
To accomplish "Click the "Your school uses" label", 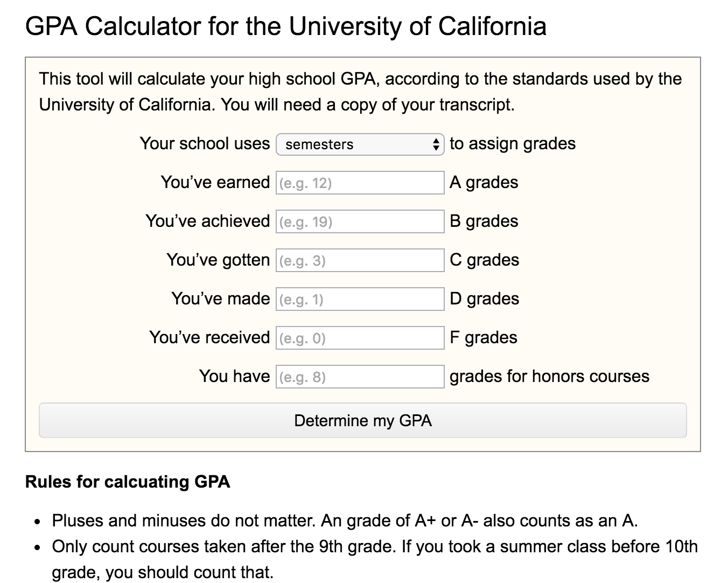I will click(205, 143).
